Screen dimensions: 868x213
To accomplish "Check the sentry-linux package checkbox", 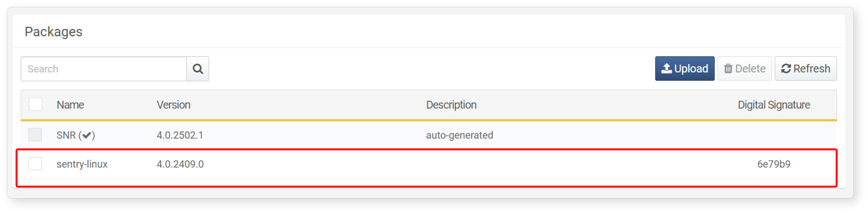I will click(x=35, y=164).
